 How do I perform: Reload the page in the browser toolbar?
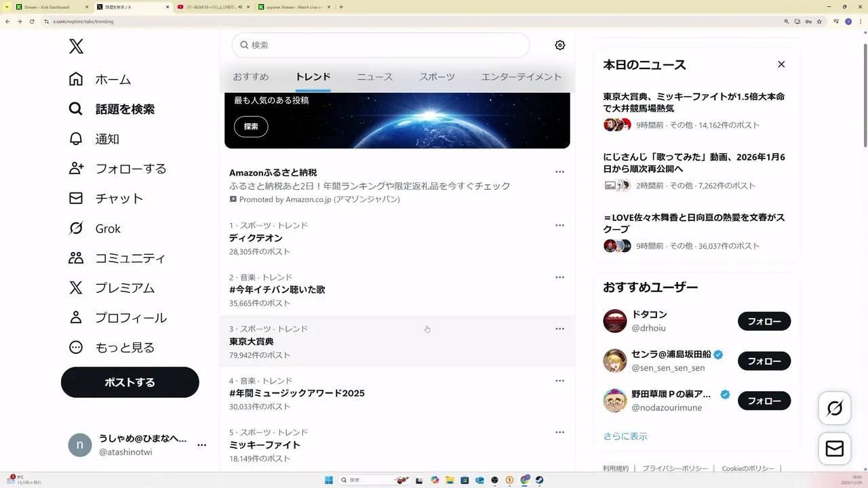tap(32, 21)
